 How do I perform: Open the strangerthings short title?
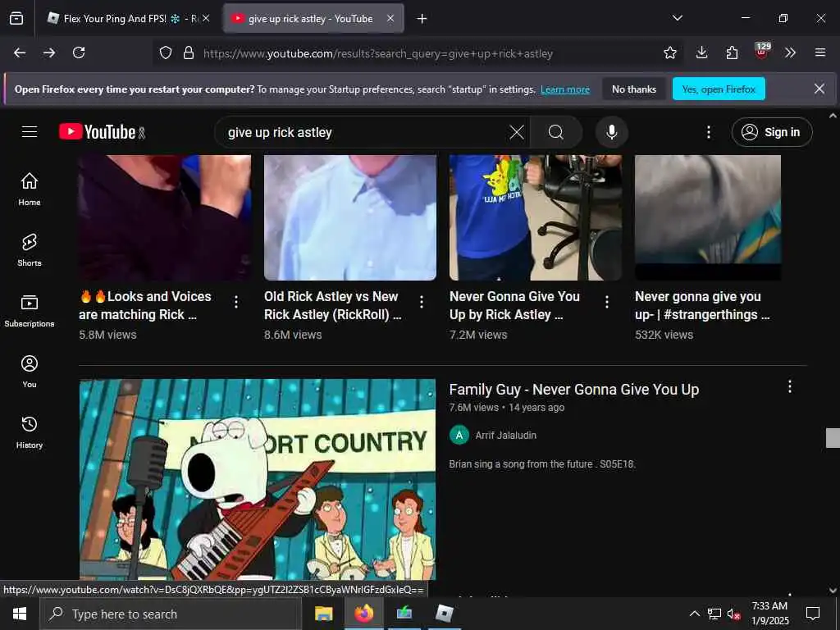click(x=702, y=305)
